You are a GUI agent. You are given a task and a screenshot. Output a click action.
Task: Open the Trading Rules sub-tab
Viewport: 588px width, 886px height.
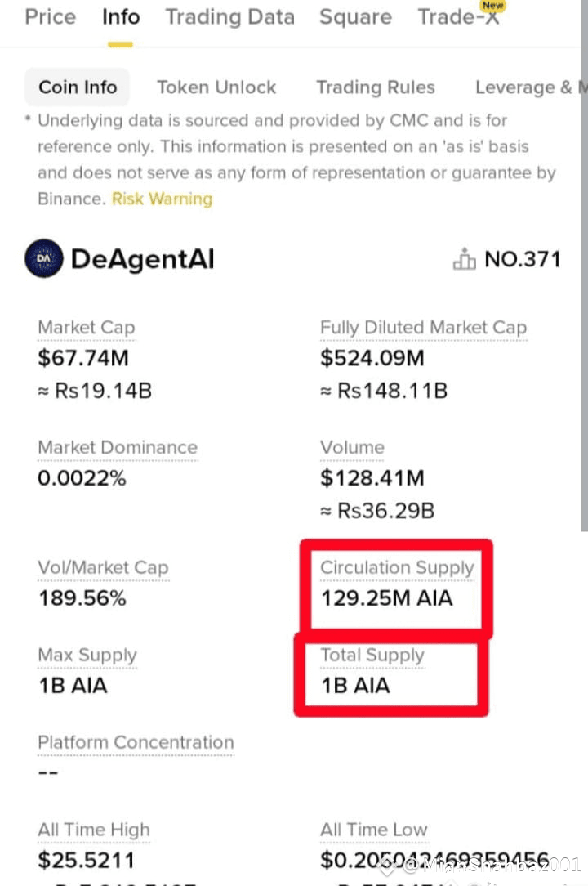(x=376, y=87)
